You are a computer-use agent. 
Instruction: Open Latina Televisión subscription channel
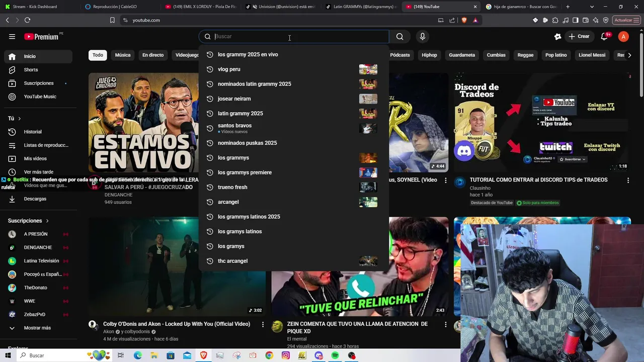point(38,261)
